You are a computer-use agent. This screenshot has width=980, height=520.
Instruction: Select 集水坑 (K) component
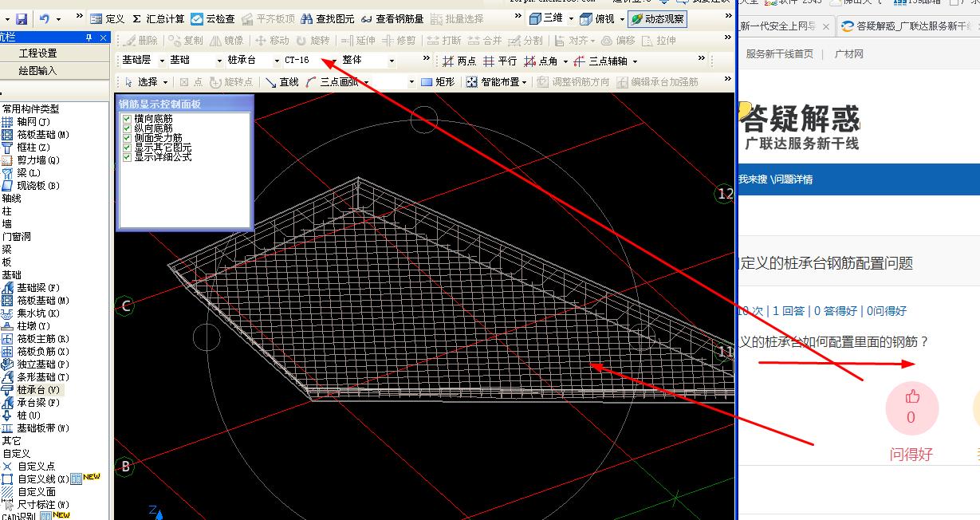coord(31,313)
